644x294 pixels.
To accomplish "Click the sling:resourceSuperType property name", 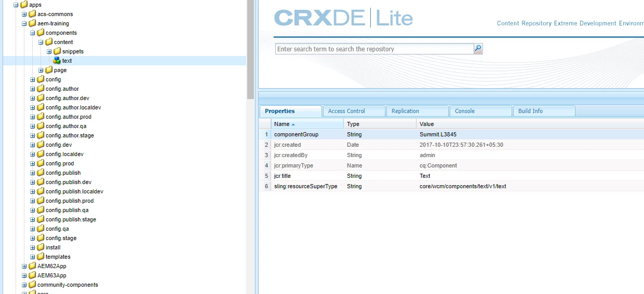I will (305, 186).
